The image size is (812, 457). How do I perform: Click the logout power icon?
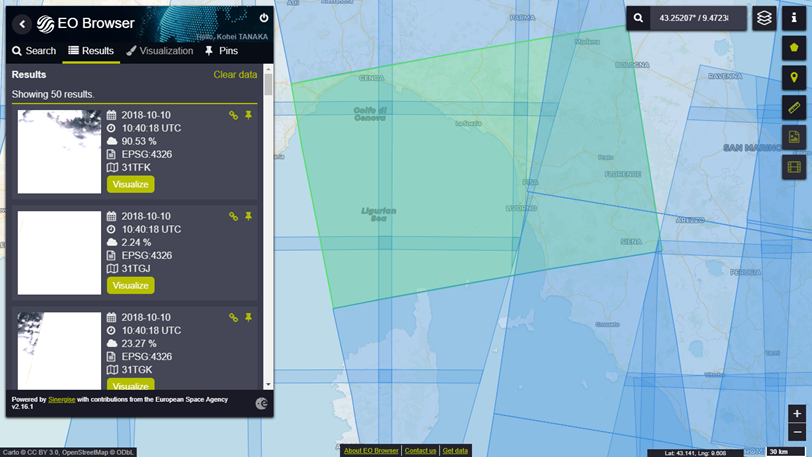pyautogui.click(x=264, y=18)
